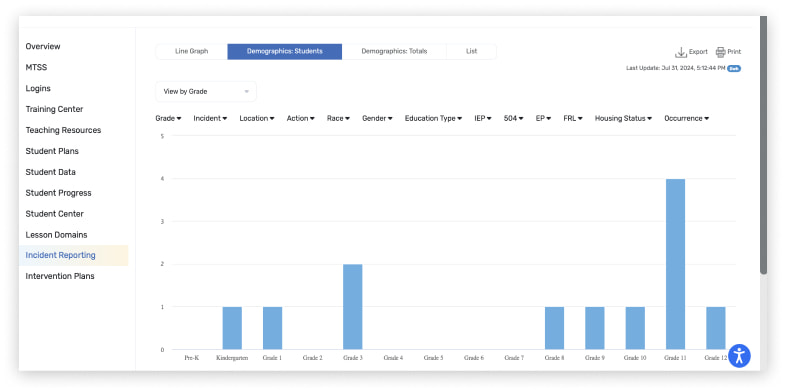
Task: Click the Grade 6 axis label
Action: coord(474,358)
